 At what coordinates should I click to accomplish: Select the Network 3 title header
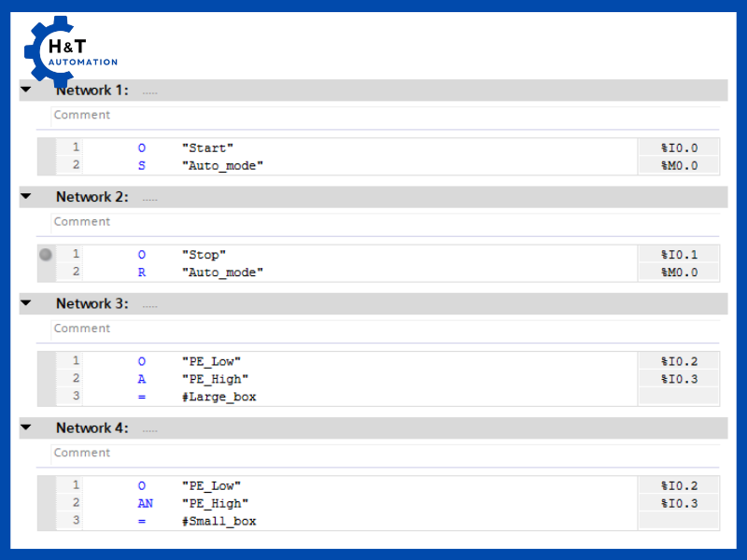point(92,303)
